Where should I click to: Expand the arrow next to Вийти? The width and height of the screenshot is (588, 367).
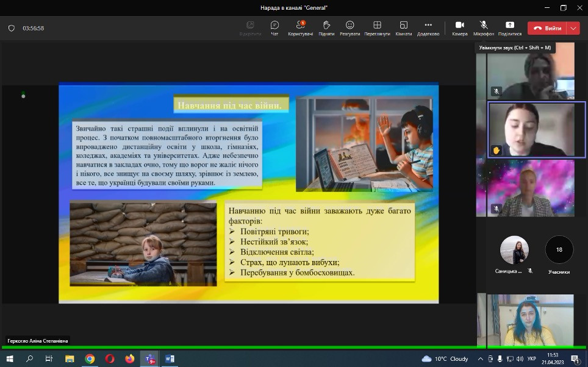573,28
